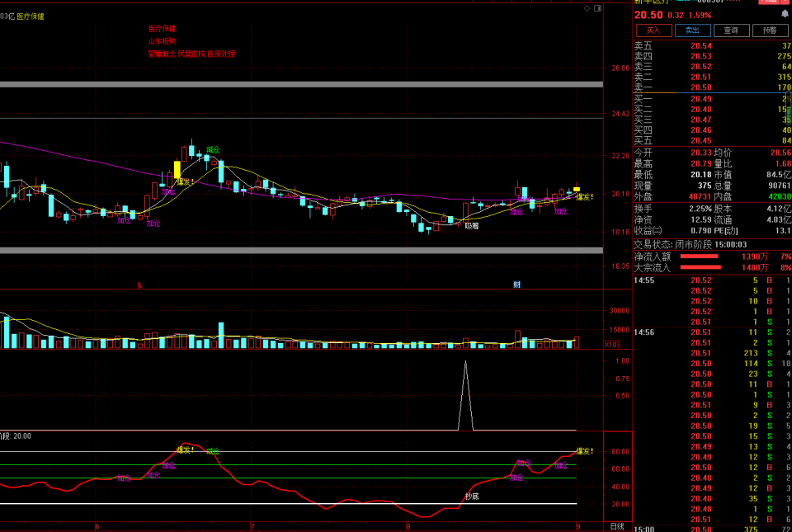
Task: Click the month 7 marker on the time axis
Action: (252, 526)
